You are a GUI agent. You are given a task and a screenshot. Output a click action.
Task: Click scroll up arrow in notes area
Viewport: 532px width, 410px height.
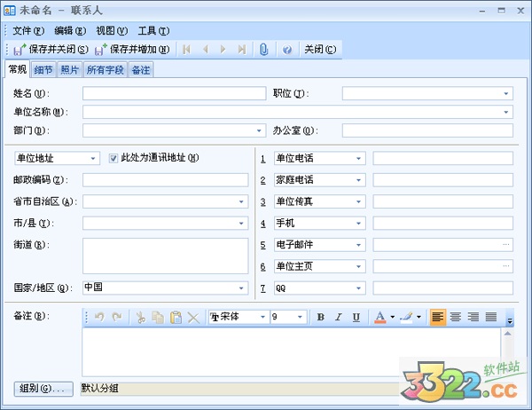(x=507, y=334)
